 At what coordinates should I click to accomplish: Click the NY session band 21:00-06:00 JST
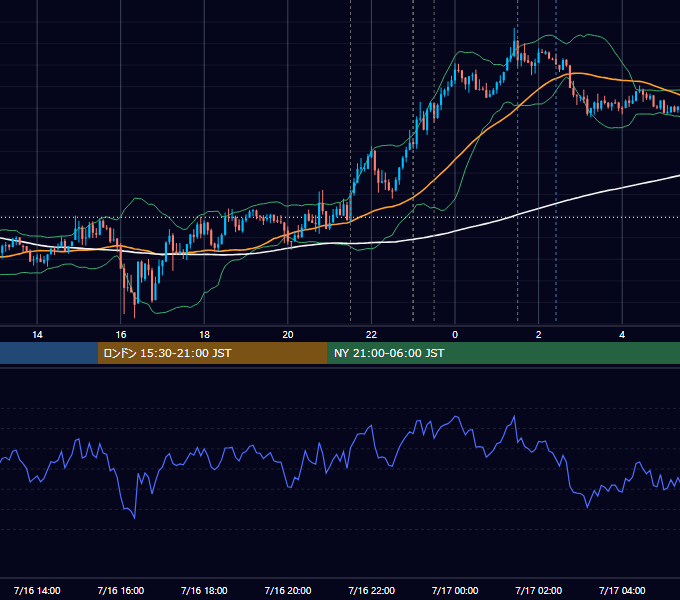pos(503,353)
